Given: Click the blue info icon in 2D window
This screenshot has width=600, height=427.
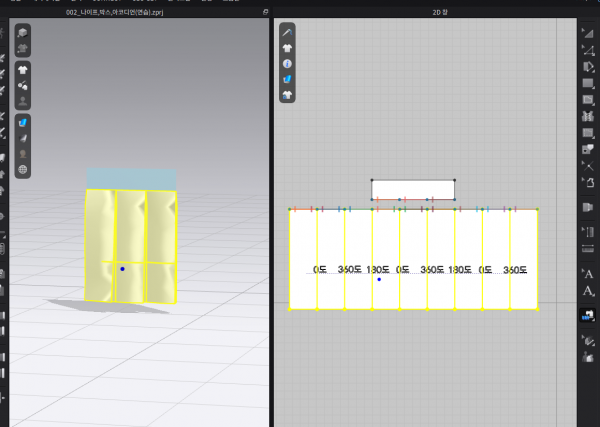Looking at the screenshot, I should pos(288,63).
